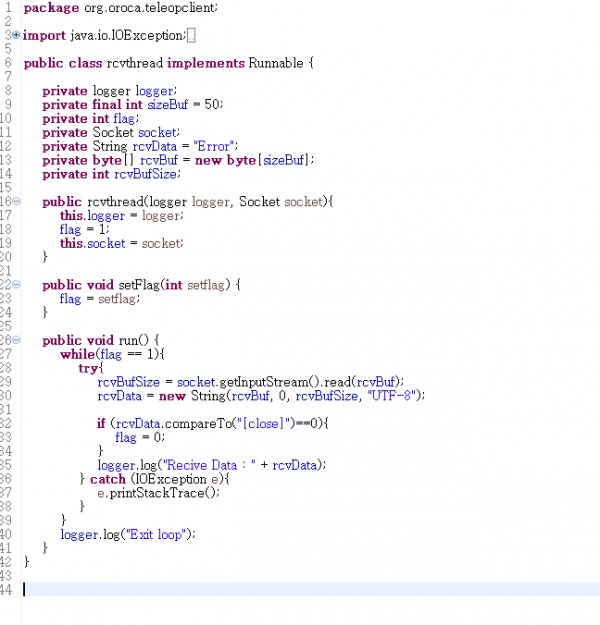Click the private Socket socket declaration
600x625 pixels.
(x=111, y=132)
